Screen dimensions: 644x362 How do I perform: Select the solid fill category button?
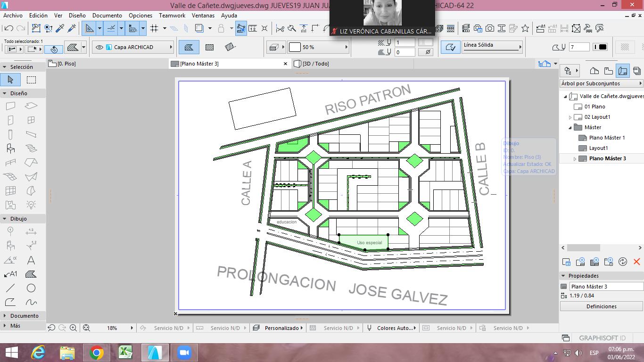coord(189,47)
